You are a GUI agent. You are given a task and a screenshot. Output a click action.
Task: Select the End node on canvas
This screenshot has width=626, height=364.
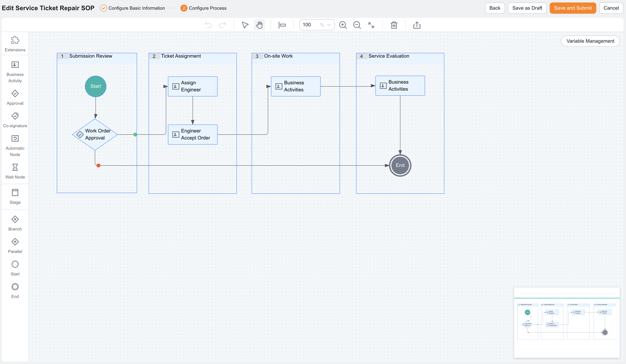(x=400, y=165)
